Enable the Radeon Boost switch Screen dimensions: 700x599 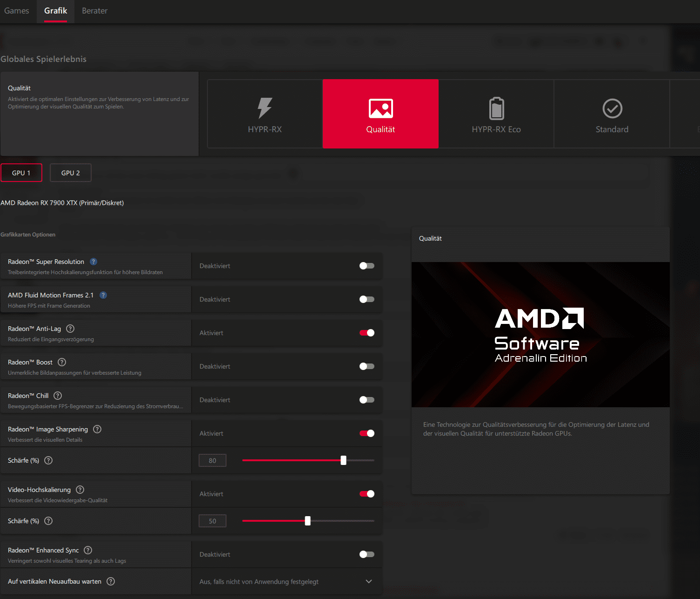point(367,366)
